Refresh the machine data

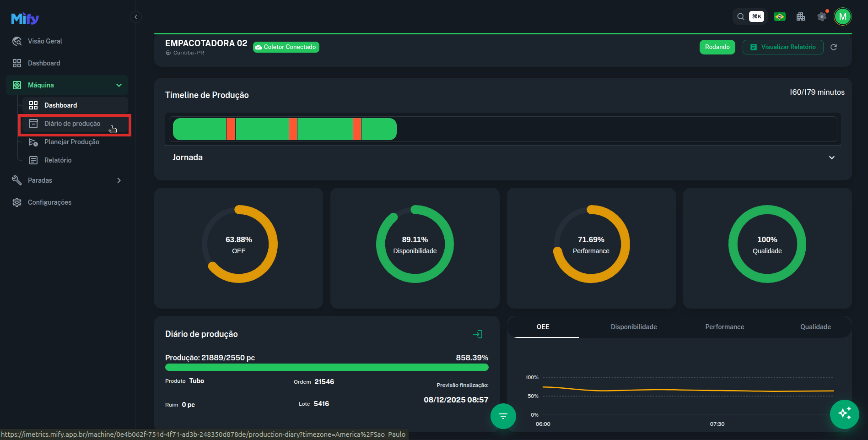(834, 47)
